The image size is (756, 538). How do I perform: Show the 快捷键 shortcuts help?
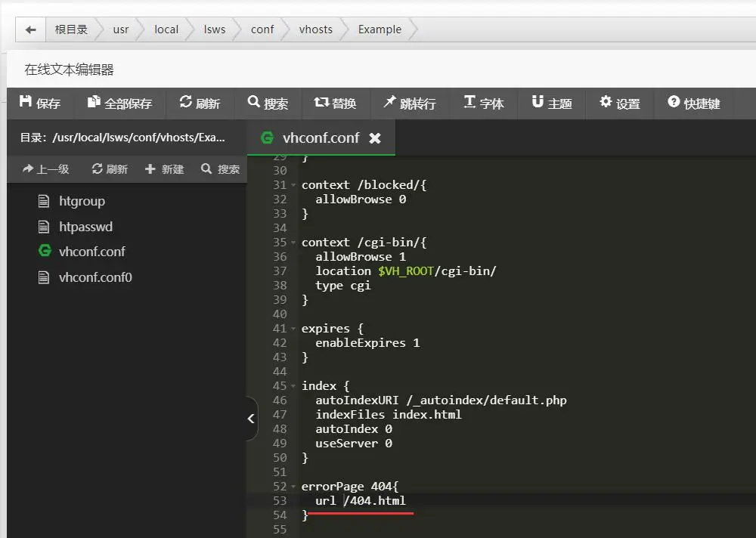[694, 103]
